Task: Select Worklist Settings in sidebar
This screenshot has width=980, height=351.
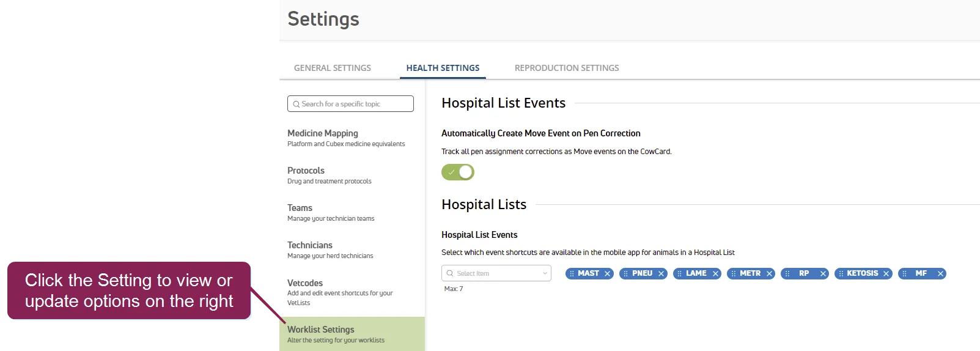Action: (x=352, y=334)
